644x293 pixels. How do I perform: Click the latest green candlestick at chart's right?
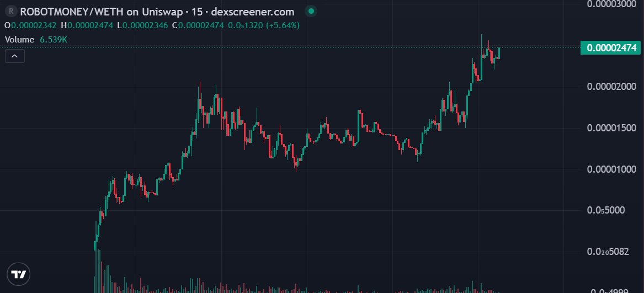click(499, 53)
